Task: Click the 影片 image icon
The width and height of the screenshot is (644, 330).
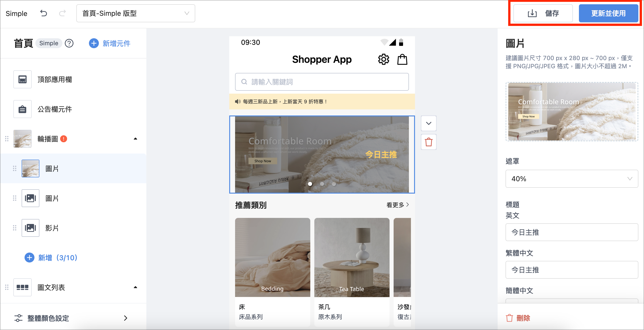Action: pos(30,228)
